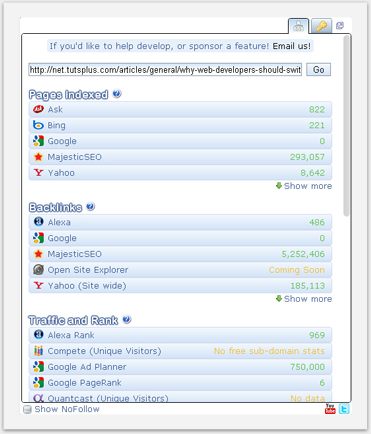
Task: Open the Google PageRank row
Action: [x=180, y=383]
